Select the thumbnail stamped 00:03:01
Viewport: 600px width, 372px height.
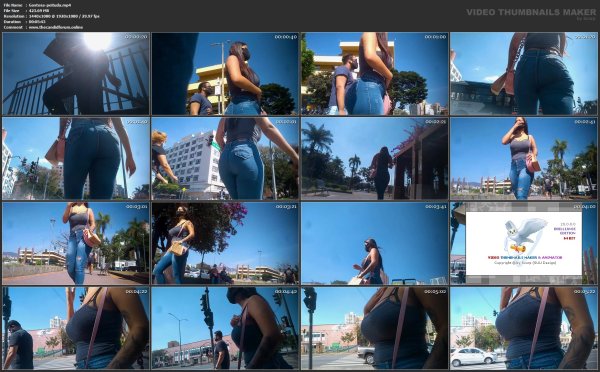pos(75,243)
